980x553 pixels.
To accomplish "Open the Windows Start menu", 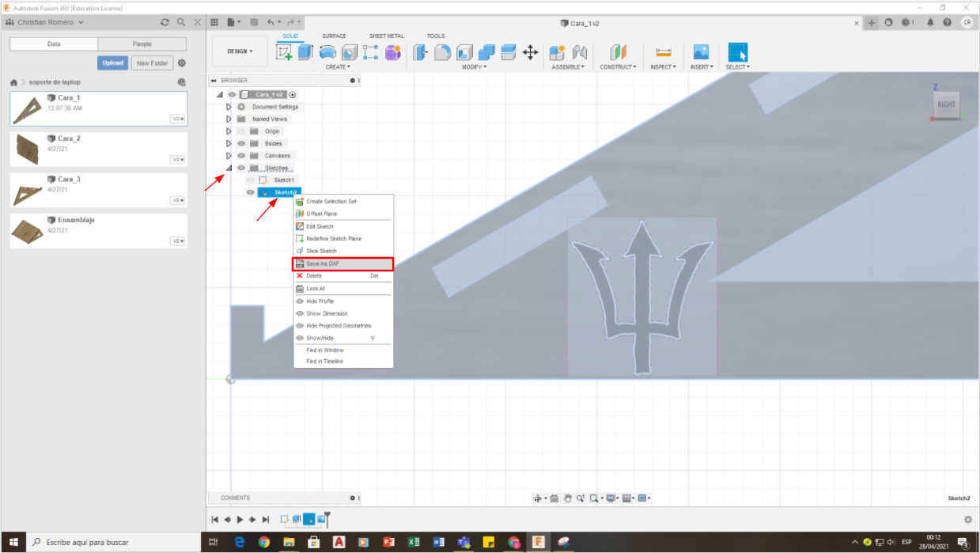I will [x=13, y=542].
